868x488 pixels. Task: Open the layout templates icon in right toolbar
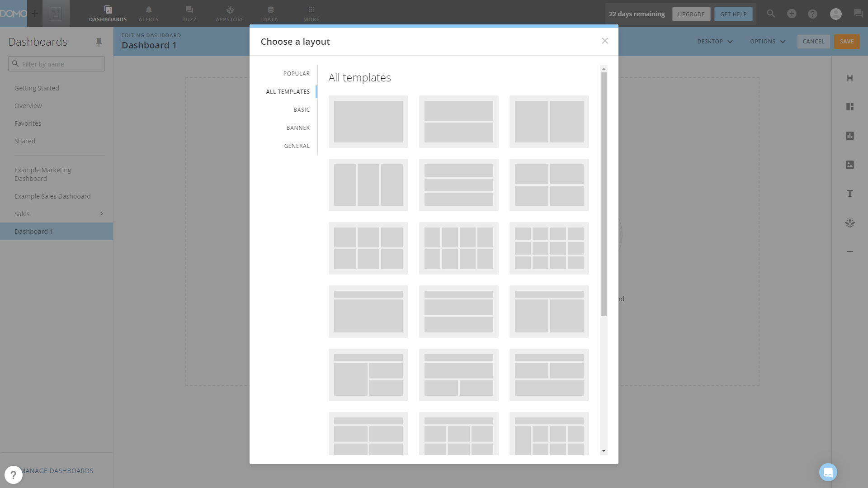click(850, 107)
